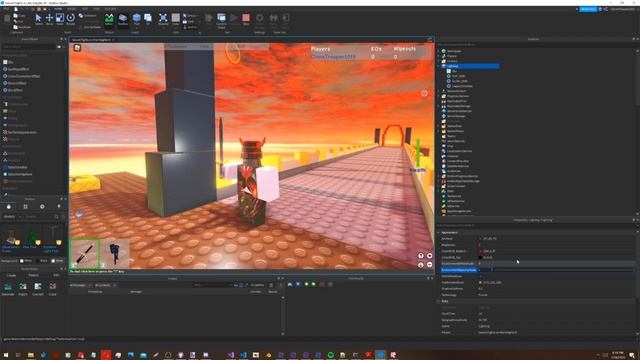Viewport: 640px width, 360px height.
Task: Open the Toolbox recent tab icon
Action: (42, 207)
